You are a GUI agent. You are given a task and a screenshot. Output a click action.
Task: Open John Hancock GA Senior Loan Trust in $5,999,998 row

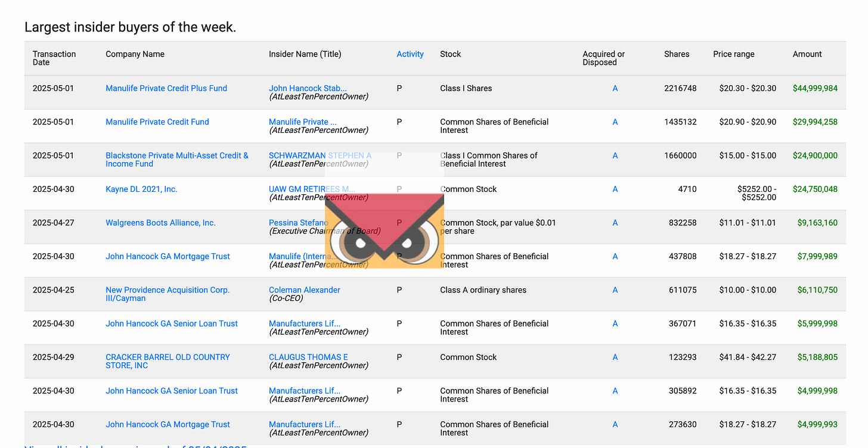(172, 324)
